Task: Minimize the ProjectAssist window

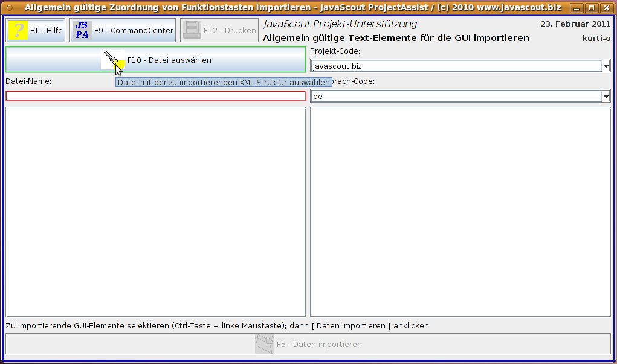Action: [x=578, y=8]
